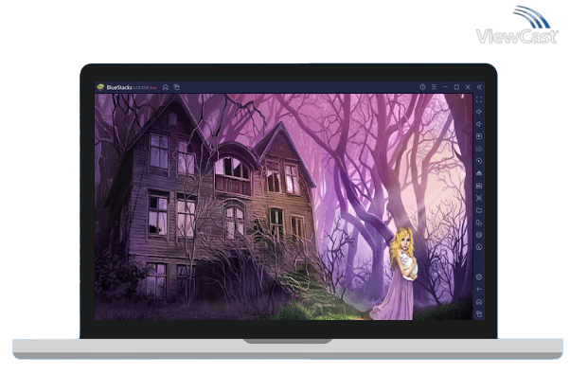Screen dimensions: 570x392
Task: Open the APK install icon in sidebar
Action: [479, 173]
